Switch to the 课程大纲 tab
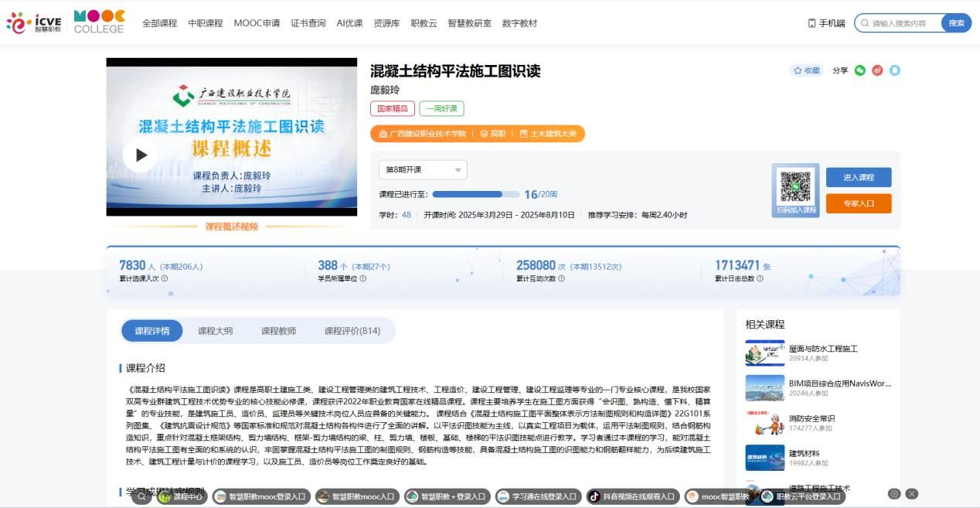Screen dimensions: 980x508 pyautogui.click(x=215, y=331)
